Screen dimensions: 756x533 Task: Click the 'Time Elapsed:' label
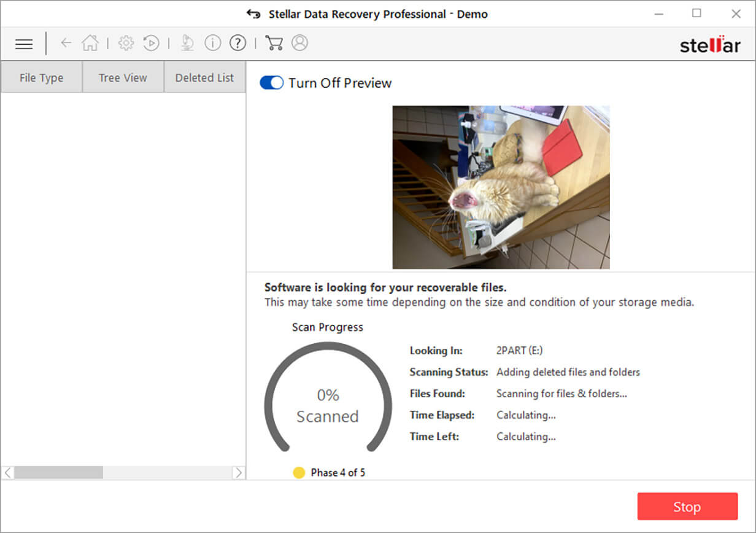(x=442, y=415)
